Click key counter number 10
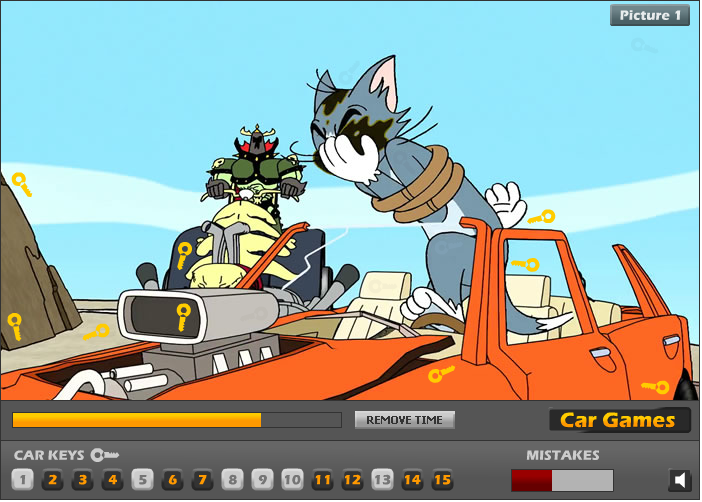This screenshot has height=502, width=702. pyautogui.click(x=292, y=480)
